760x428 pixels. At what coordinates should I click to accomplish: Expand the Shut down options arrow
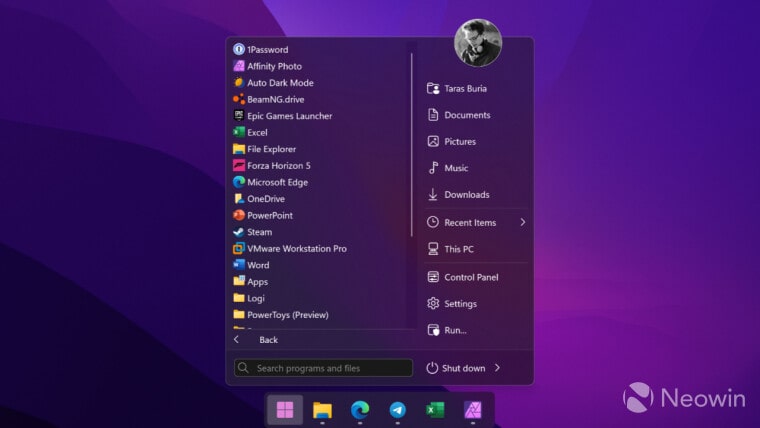497,368
